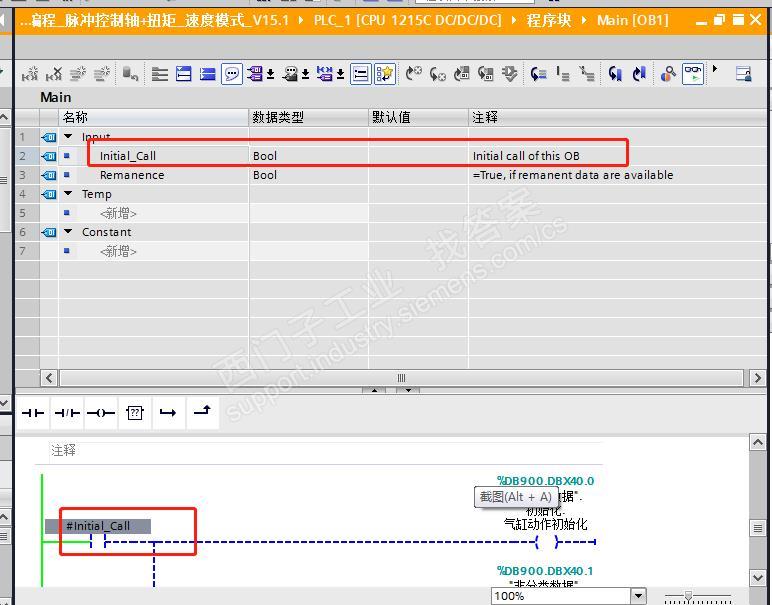This screenshot has width=772, height=605.
Task: Click the forward arrow with block icon
Action: coord(461,74)
